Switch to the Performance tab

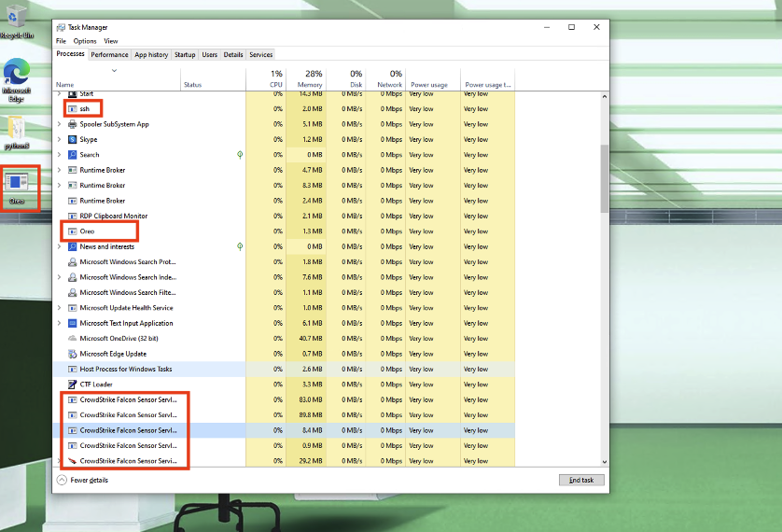tap(109, 55)
